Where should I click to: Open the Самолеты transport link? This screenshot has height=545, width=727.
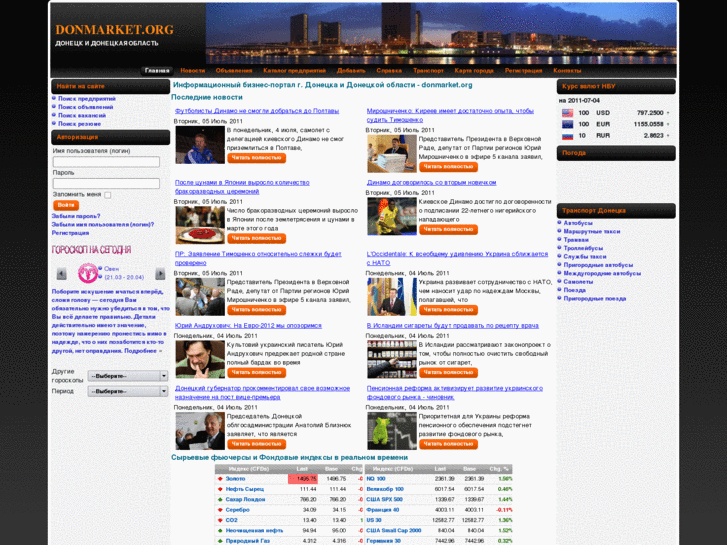(x=578, y=282)
